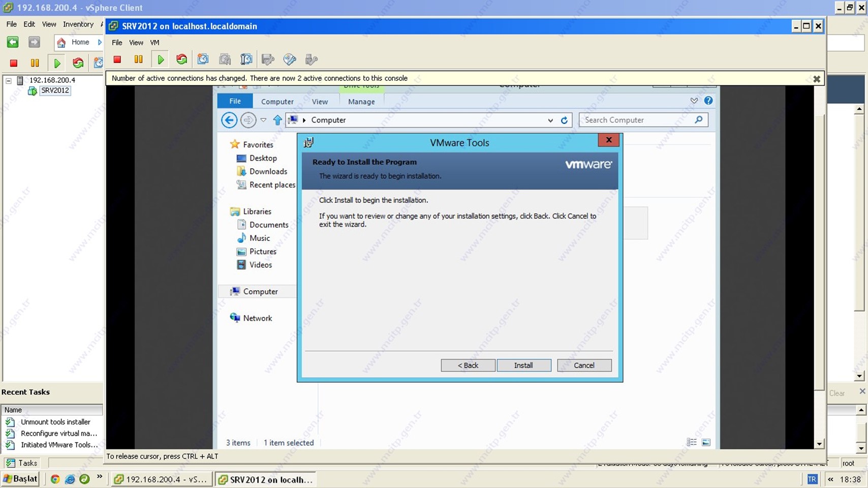Click the Tasks button in vSphere status bar

(22, 463)
